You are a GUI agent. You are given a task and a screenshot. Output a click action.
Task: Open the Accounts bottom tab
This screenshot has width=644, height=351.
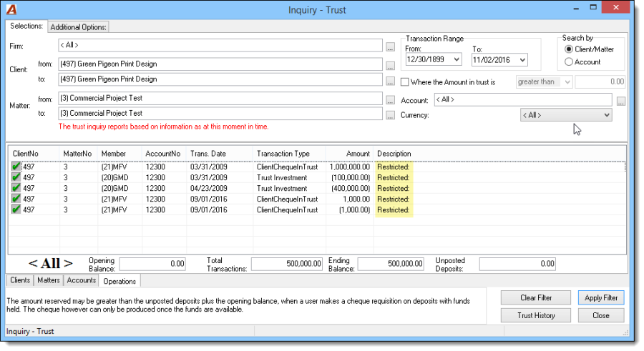pos(82,280)
